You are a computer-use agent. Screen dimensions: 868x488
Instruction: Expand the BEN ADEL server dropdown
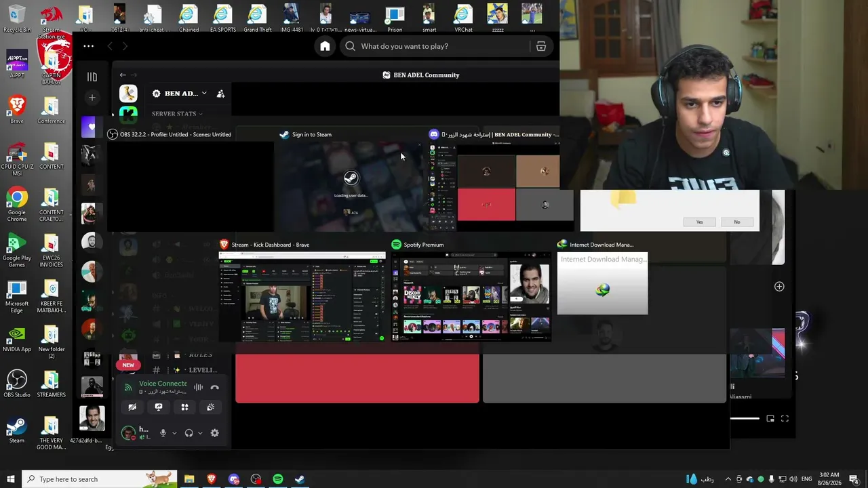(204, 94)
